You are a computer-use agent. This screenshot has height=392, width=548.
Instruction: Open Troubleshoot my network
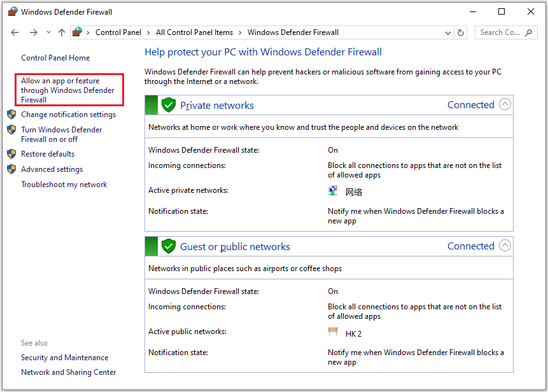(64, 185)
